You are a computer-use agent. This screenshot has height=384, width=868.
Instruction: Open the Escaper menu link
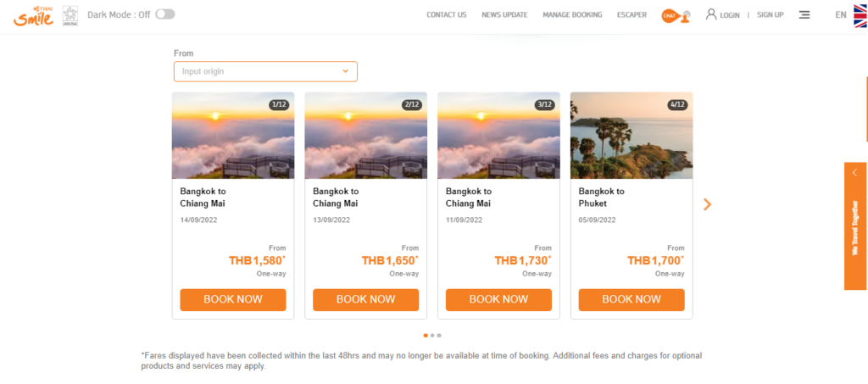(632, 14)
